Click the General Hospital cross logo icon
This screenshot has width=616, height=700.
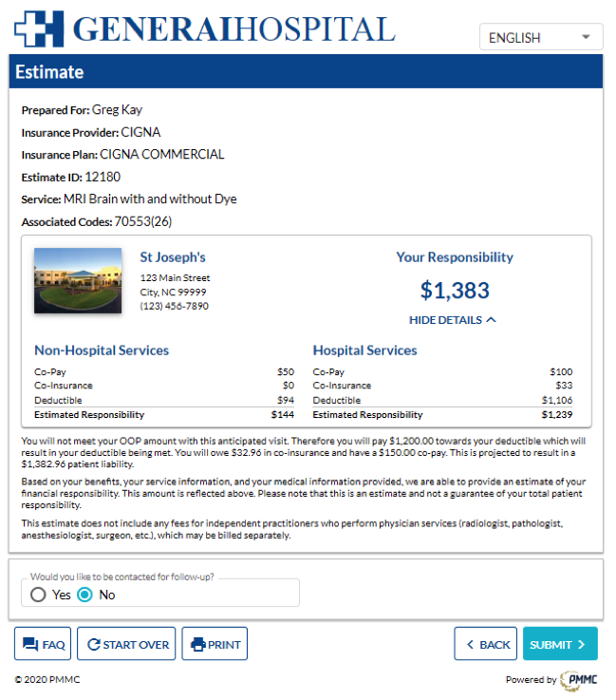point(39,29)
